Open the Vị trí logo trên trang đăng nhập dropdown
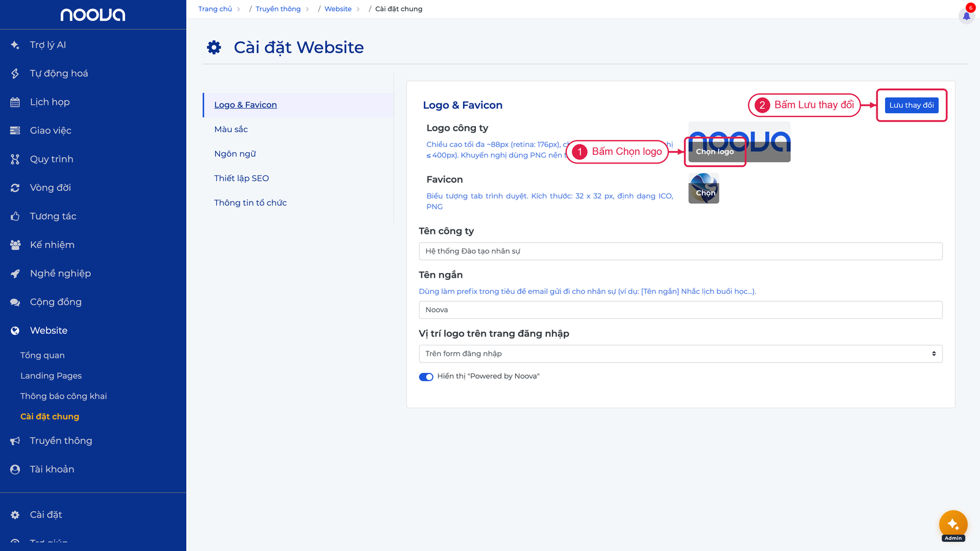 (x=680, y=354)
